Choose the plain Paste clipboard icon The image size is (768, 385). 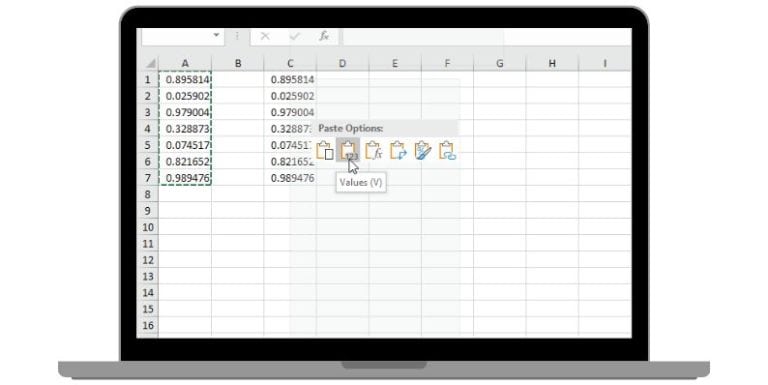(x=324, y=150)
